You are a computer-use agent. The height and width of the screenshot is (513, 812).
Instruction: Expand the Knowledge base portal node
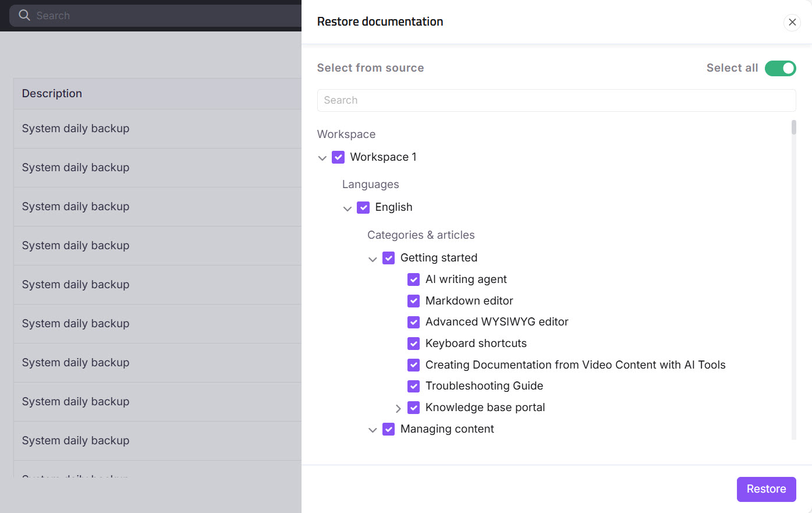point(398,408)
